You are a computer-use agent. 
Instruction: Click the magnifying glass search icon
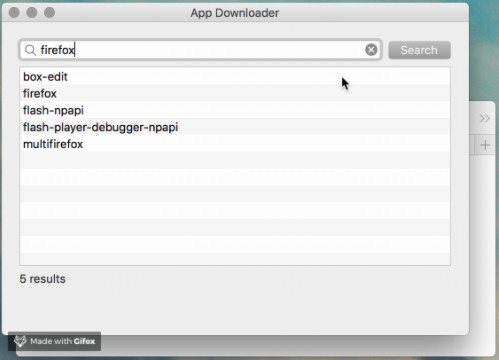[x=30, y=50]
